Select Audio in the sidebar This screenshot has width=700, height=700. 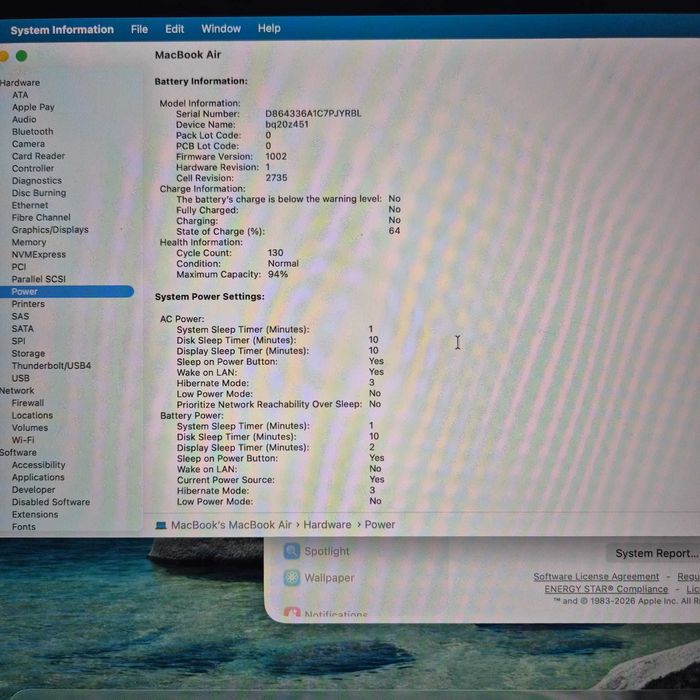24,120
